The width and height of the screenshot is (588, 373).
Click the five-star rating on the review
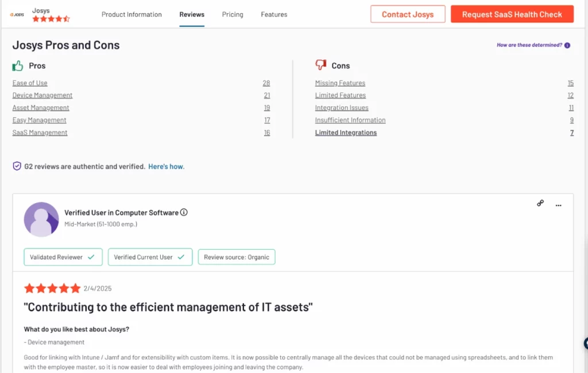tap(52, 288)
